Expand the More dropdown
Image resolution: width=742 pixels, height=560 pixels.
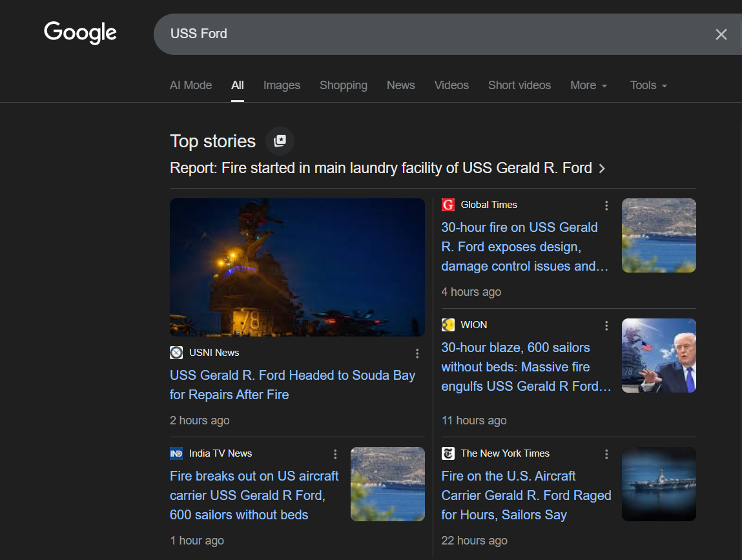pyautogui.click(x=588, y=85)
